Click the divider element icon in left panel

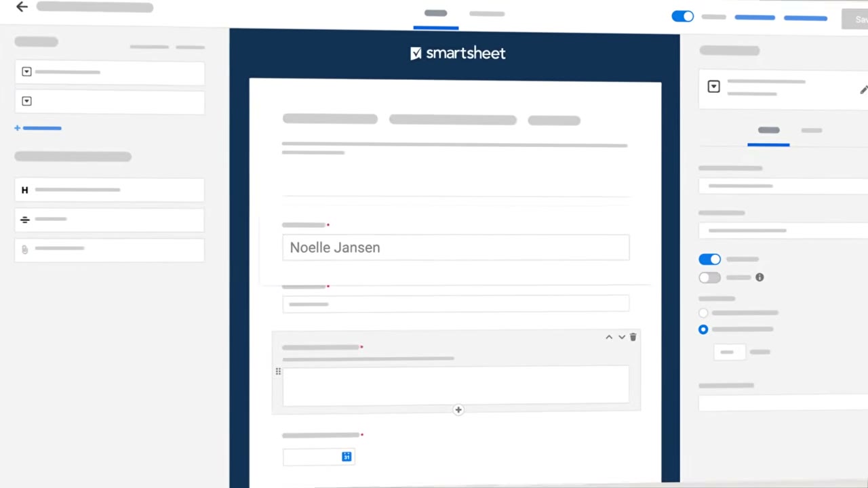(25, 220)
